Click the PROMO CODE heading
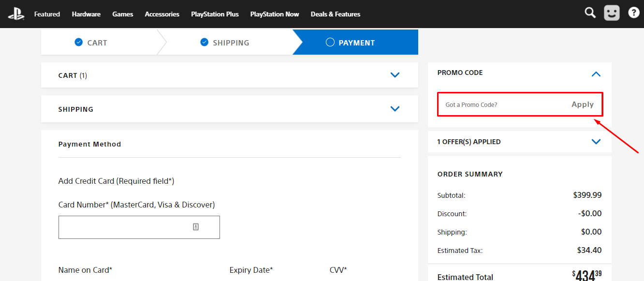The width and height of the screenshot is (644, 281). point(460,73)
